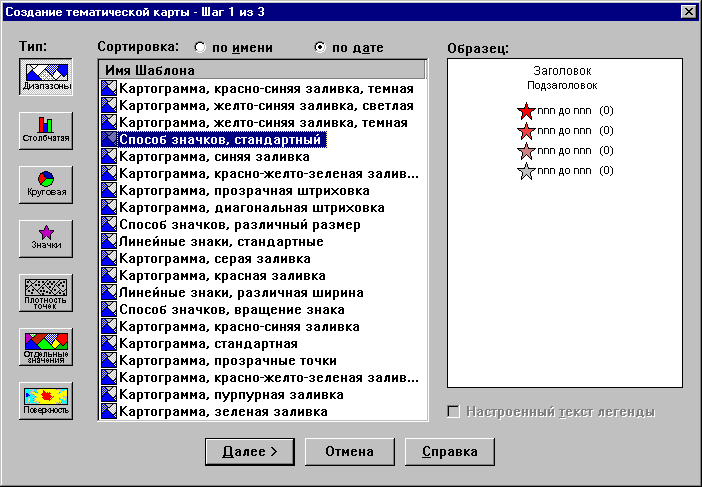Toggle 'Настроенный текст легенды' checkbox

coord(455,411)
